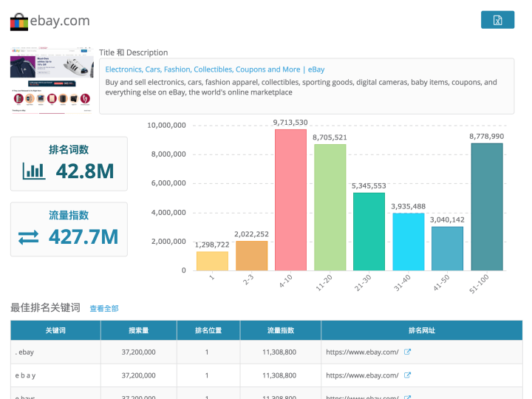Image resolution: width=532 pixels, height=399 pixels.
Task: Click the ebay.com site name heading
Action: [60, 21]
